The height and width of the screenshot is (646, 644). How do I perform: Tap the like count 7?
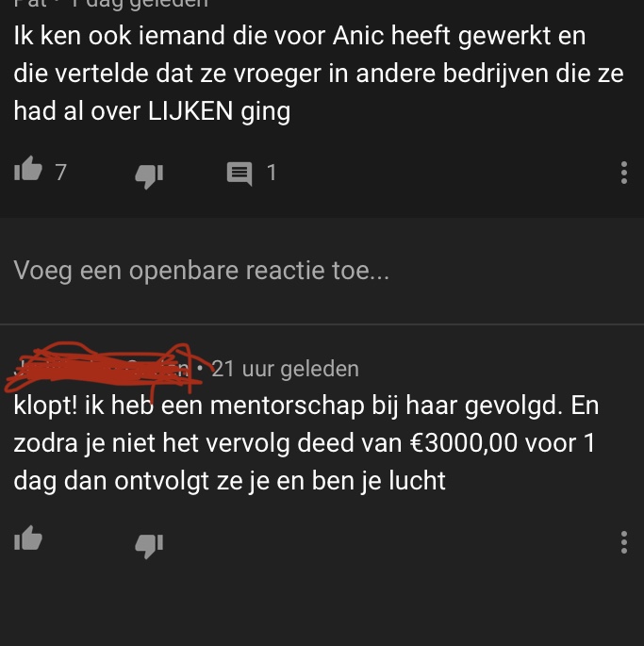click(61, 173)
